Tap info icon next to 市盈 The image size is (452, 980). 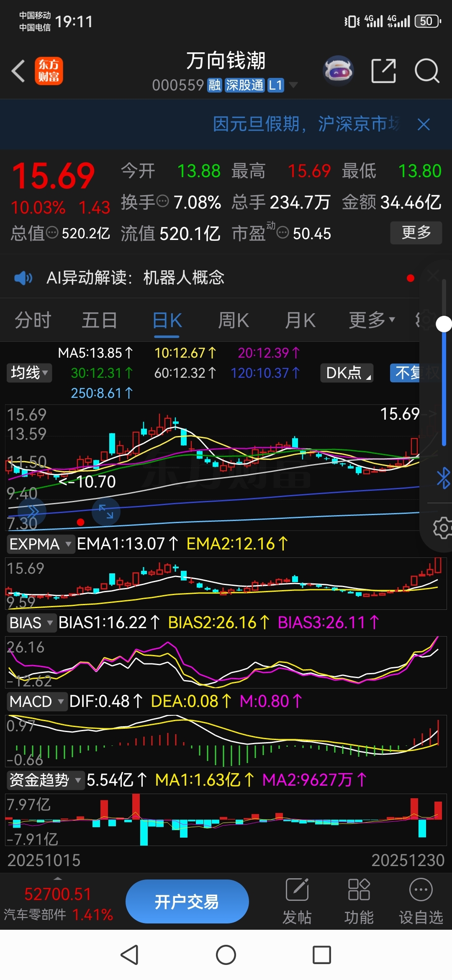point(283,232)
